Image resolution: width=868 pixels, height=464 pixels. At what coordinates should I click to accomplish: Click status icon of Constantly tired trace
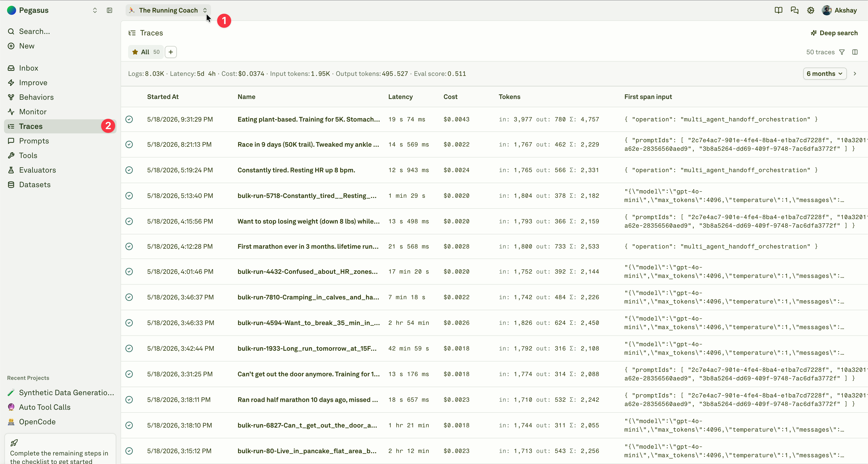(129, 170)
